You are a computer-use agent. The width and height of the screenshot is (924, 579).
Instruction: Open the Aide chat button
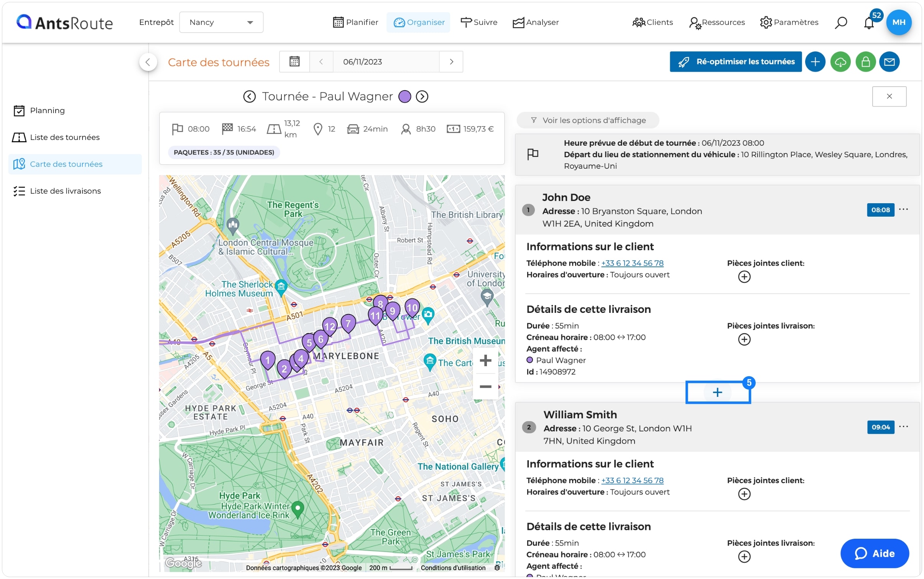pyautogui.click(x=875, y=553)
